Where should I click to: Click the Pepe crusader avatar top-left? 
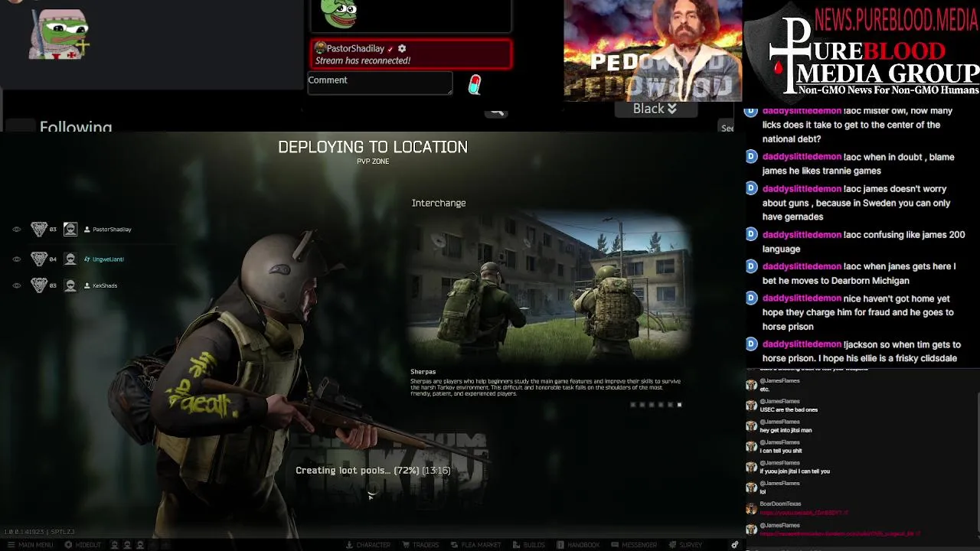coord(60,34)
